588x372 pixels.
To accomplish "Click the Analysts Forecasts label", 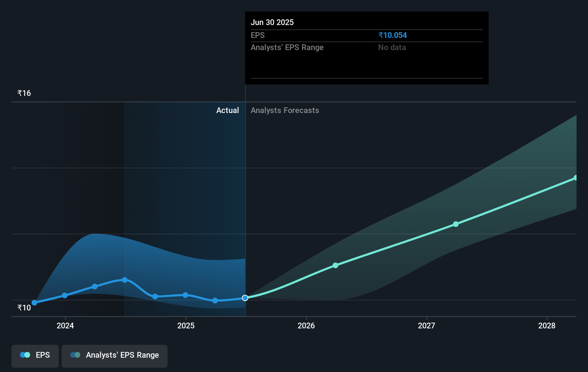I will click(285, 110).
